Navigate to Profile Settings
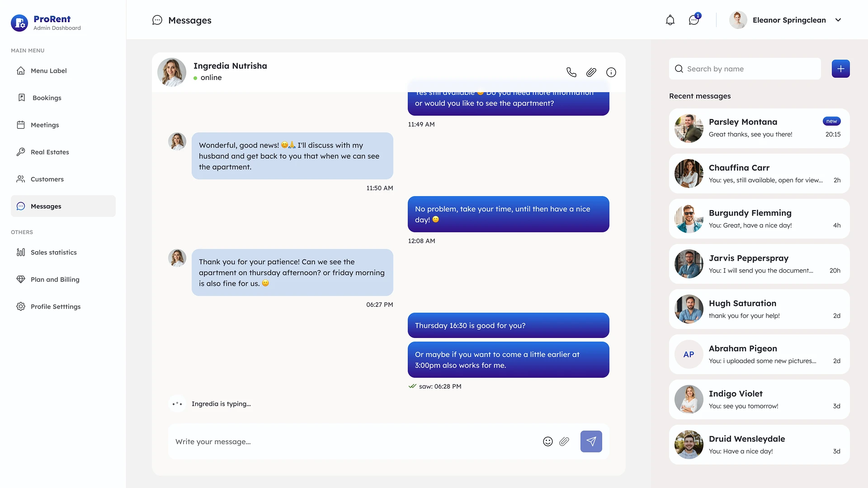 pyautogui.click(x=55, y=306)
